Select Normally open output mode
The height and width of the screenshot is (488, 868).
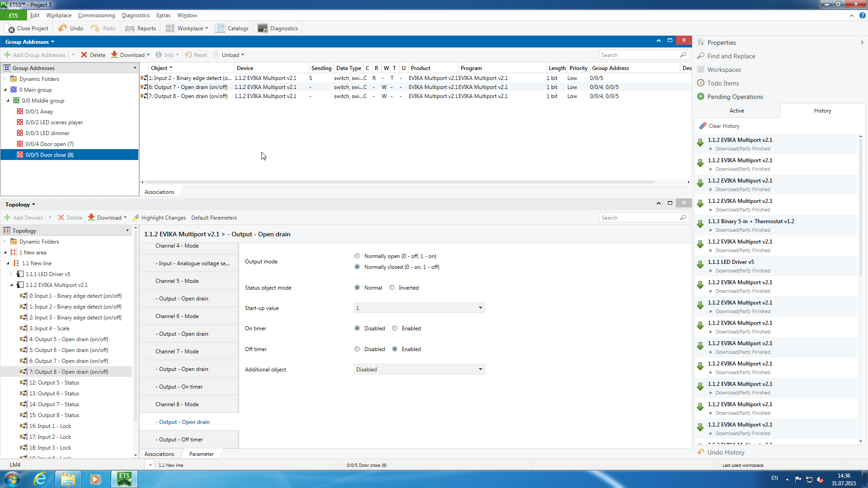point(357,256)
